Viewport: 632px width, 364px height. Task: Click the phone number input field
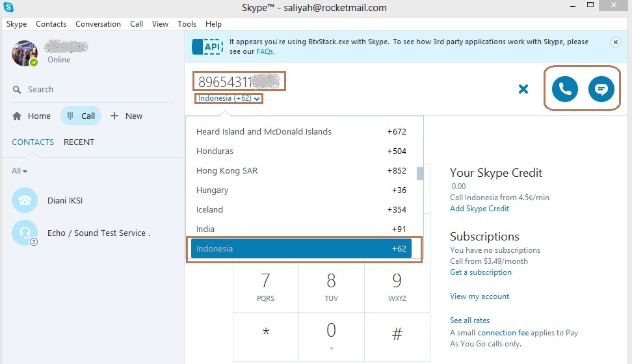239,81
